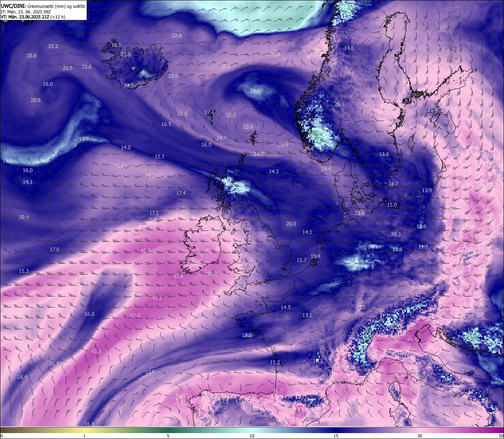Click the '20.0' value east of Britain
504x439 pixels.
pos(291,224)
